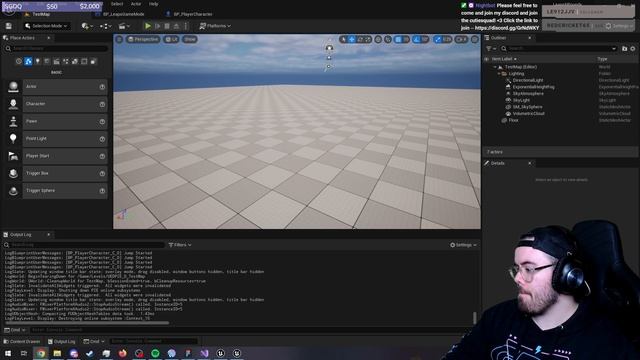Select ExponentialHeightFog in the Outliner
This screenshot has width=640, height=360.
pyautogui.click(x=533, y=87)
